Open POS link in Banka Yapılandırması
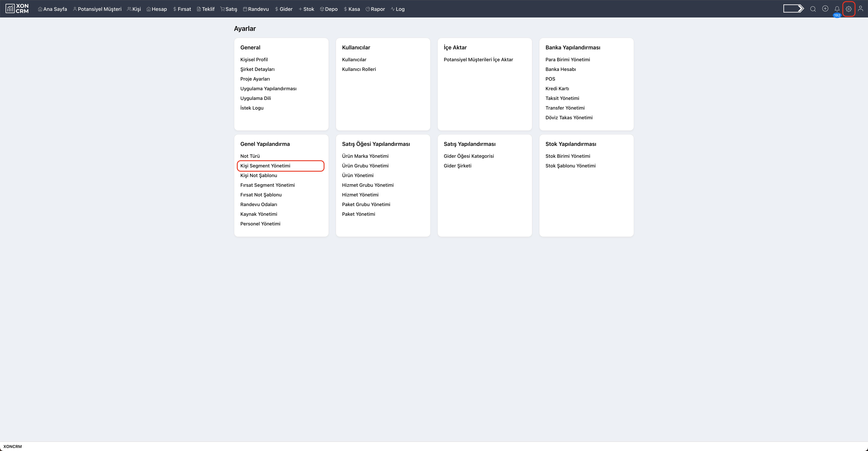The height and width of the screenshot is (451, 868). 550,79
